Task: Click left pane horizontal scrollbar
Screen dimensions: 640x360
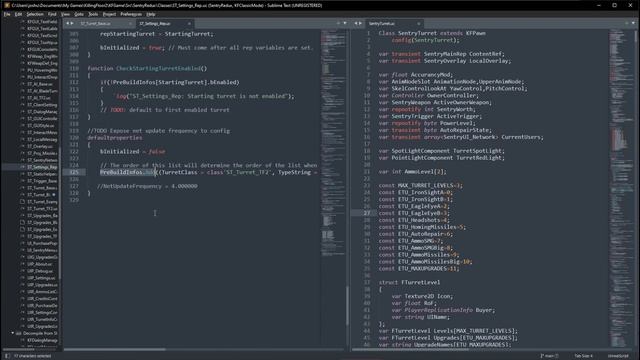Action: point(115,349)
